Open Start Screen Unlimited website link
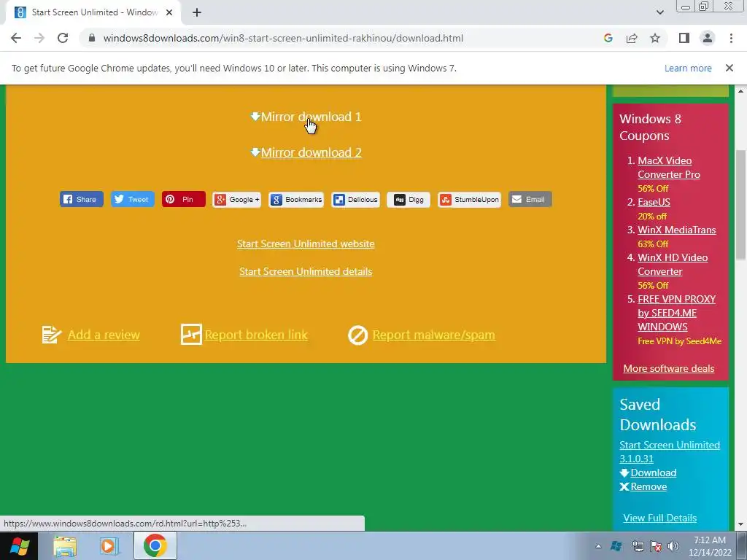Image resolution: width=747 pixels, height=560 pixels. 306,244
